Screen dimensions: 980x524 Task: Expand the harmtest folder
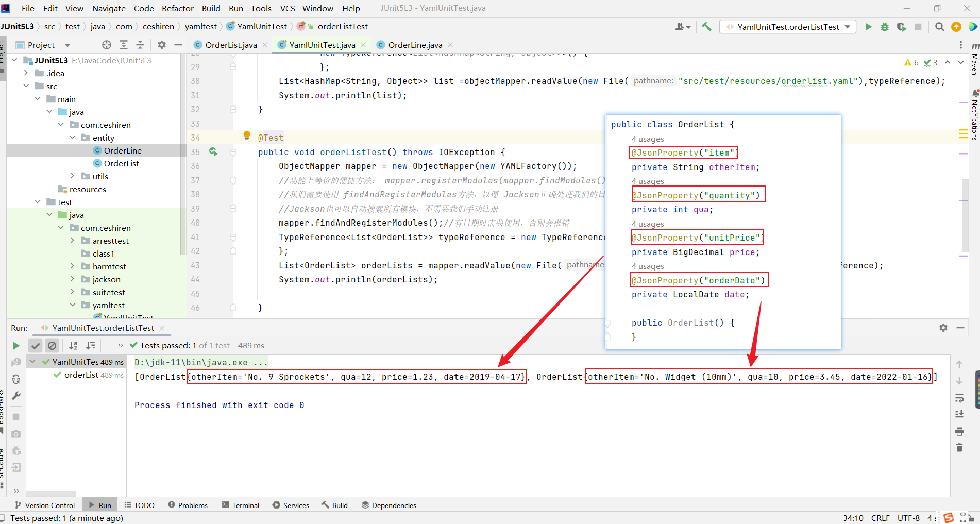(x=73, y=266)
